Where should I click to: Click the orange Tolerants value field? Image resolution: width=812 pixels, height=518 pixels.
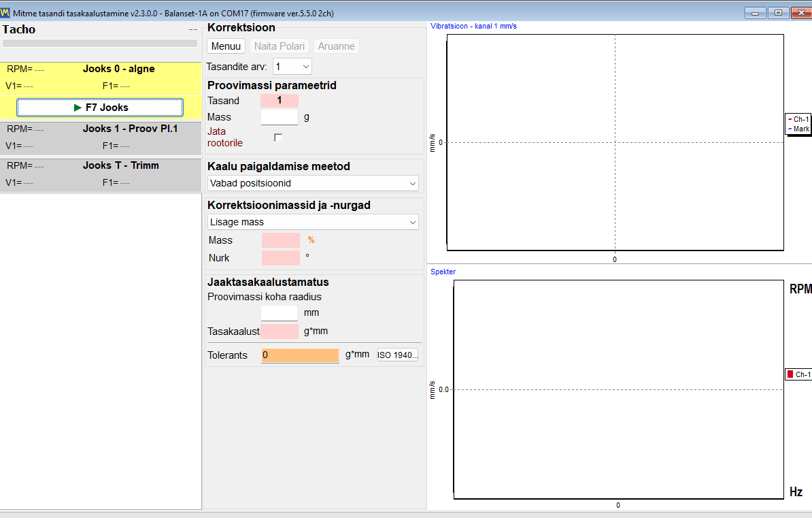point(300,355)
